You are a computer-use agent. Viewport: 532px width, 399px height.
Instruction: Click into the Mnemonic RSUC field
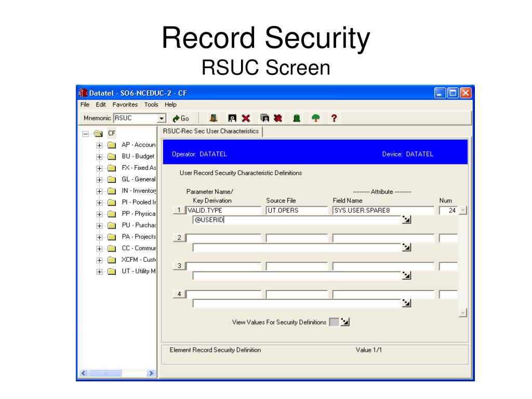tap(136, 118)
